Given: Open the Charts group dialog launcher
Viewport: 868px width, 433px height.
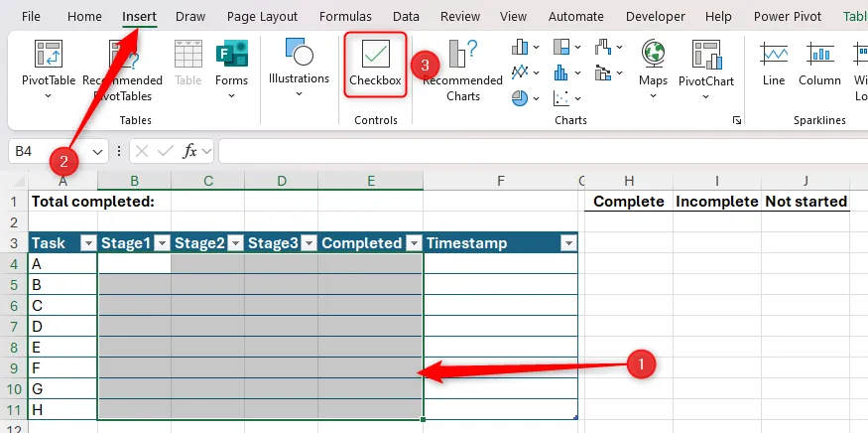Looking at the screenshot, I should coord(736,120).
